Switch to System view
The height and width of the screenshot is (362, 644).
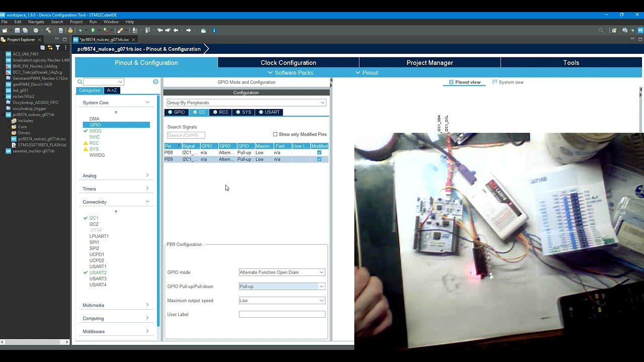click(508, 82)
